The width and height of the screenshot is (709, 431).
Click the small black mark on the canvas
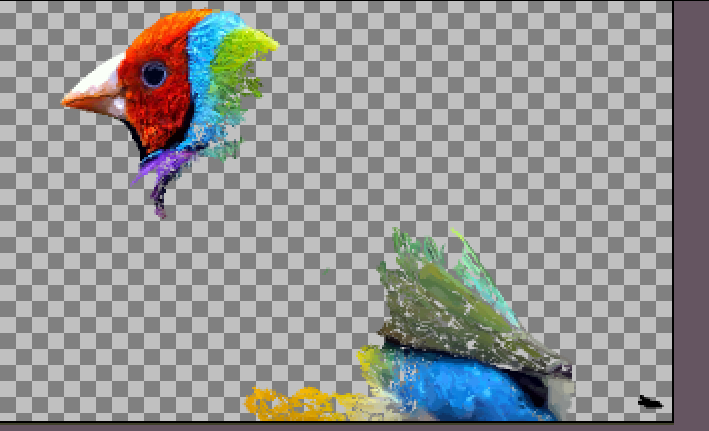point(650,402)
